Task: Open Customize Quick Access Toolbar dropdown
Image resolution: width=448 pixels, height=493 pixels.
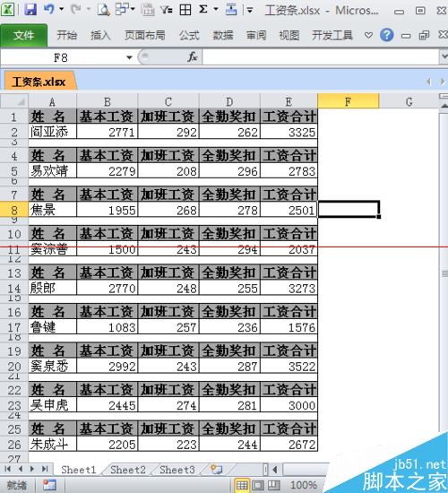Action: [250, 10]
